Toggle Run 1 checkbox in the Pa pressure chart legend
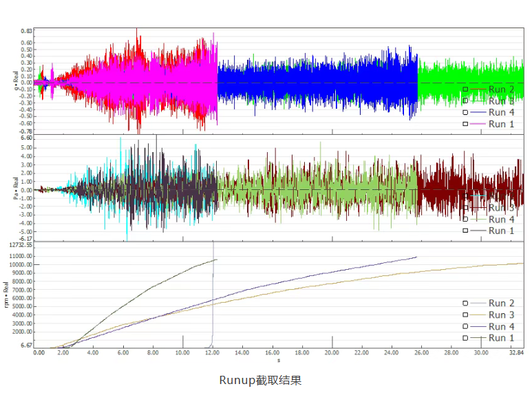The width and height of the screenshot is (532, 393). click(465, 231)
